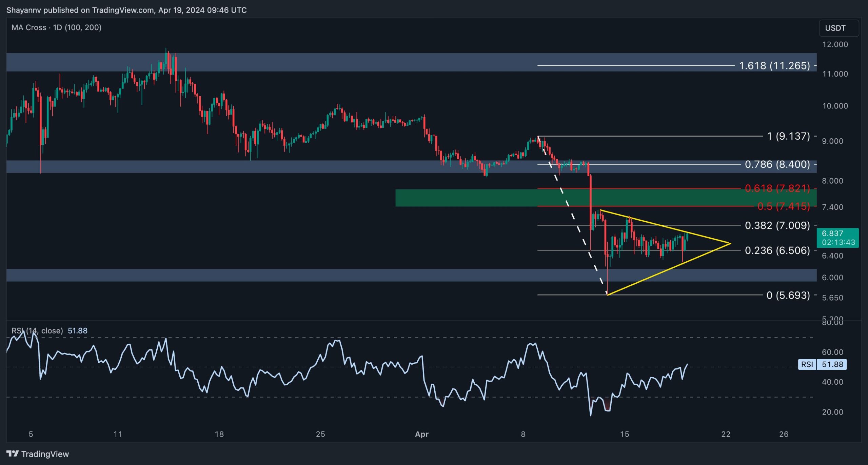Click the 11 date axis label
The width and height of the screenshot is (868, 465).
(x=118, y=434)
